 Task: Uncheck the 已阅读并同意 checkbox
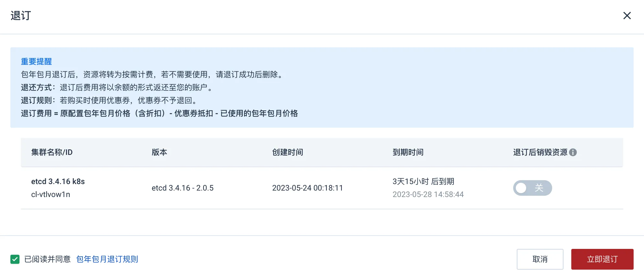click(x=15, y=259)
